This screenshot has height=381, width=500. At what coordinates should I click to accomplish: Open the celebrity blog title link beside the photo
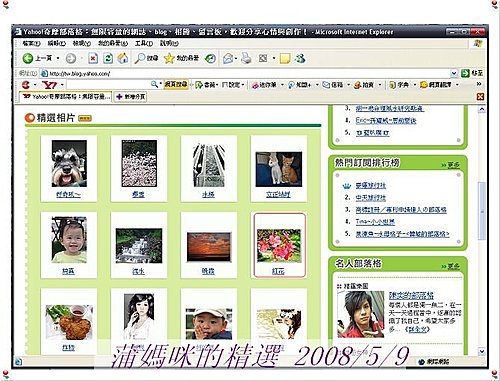coord(411,295)
